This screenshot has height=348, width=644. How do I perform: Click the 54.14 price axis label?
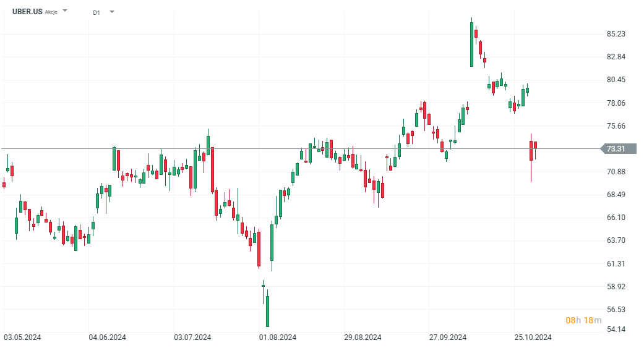(x=616, y=329)
